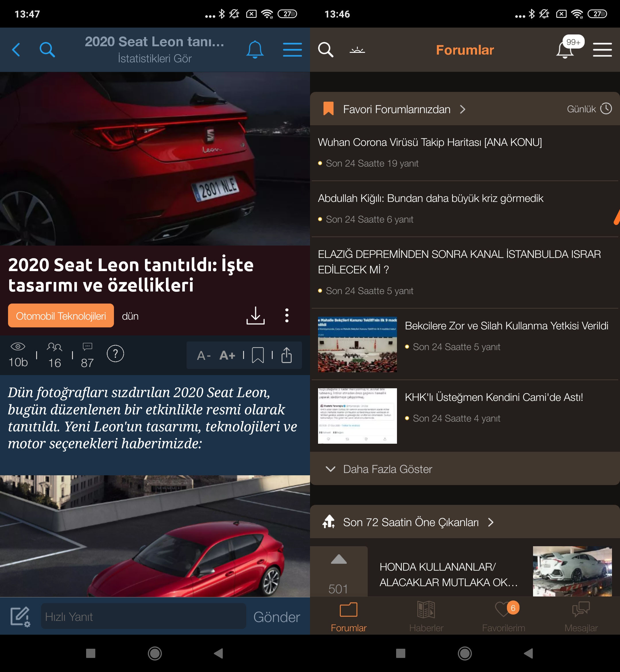This screenshot has width=620, height=672.
Task: Tap the Gönder send button
Action: coord(276,617)
